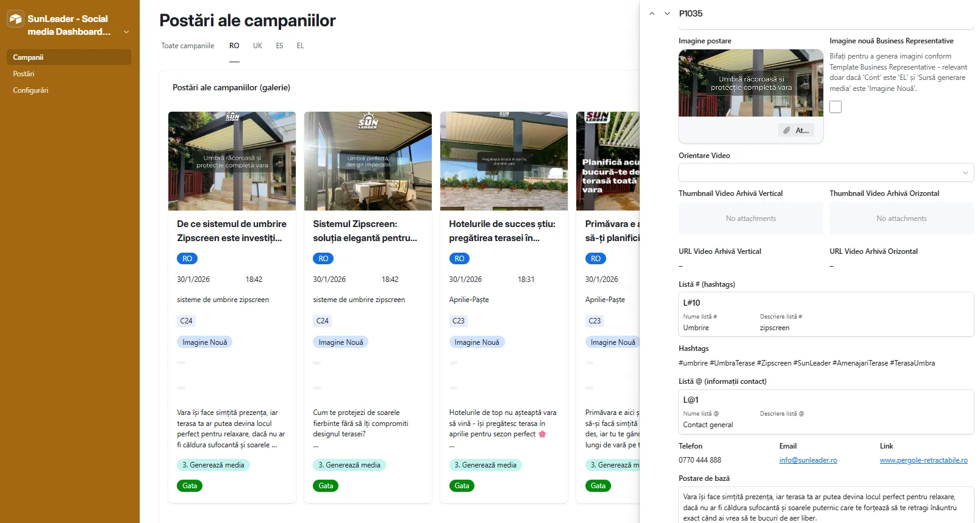
Task: Open the Postări sidebar item
Action: pyautogui.click(x=24, y=74)
